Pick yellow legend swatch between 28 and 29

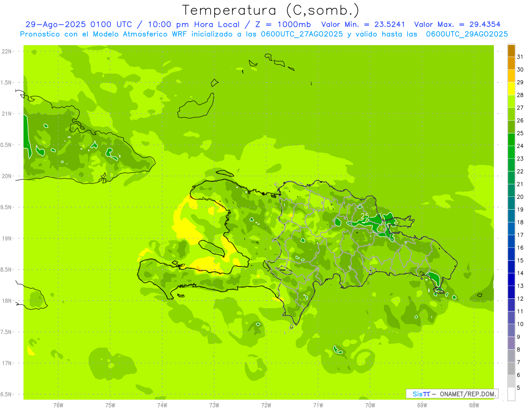coord(511,89)
